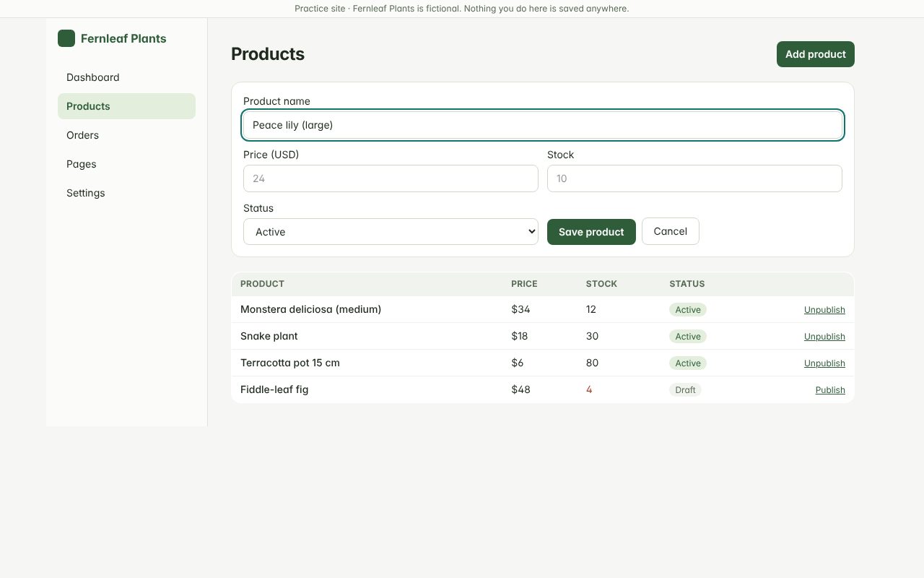Focus the Product name input field

click(543, 125)
